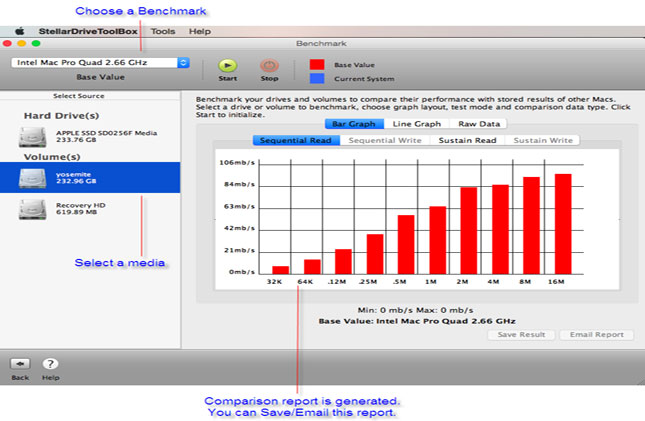This screenshot has width=645, height=421.
Task: Click the Volume(s) heading
Action: click(52, 157)
